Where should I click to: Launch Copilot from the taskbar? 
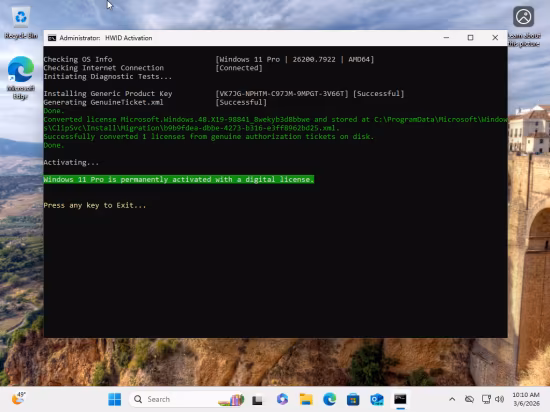point(282,399)
